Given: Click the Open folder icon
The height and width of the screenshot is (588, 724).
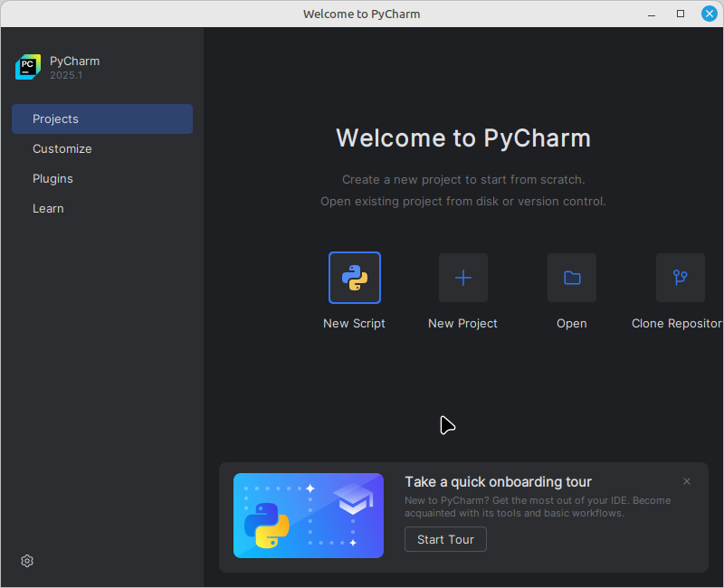Looking at the screenshot, I should [x=572, y=278].
